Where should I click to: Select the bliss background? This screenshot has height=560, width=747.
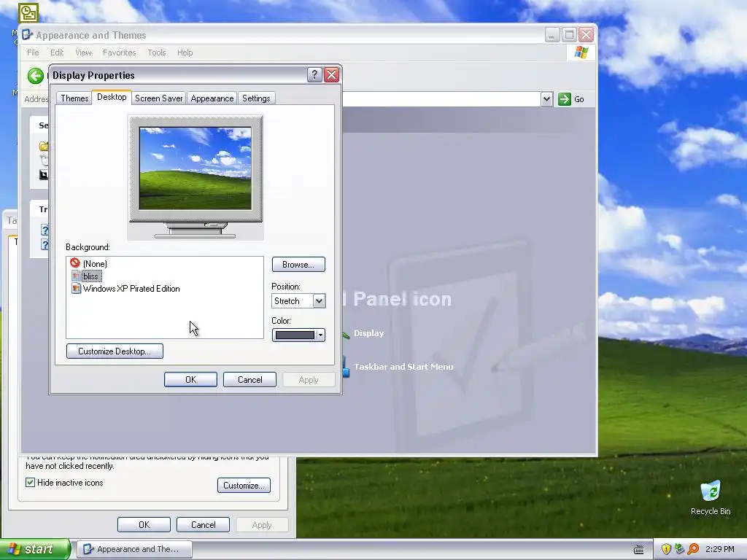(x=86, y=276)
